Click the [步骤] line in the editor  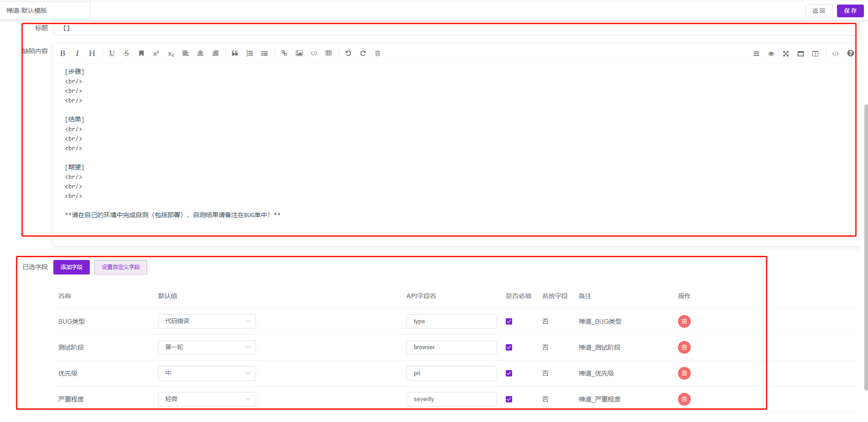[x=75, y=71]
